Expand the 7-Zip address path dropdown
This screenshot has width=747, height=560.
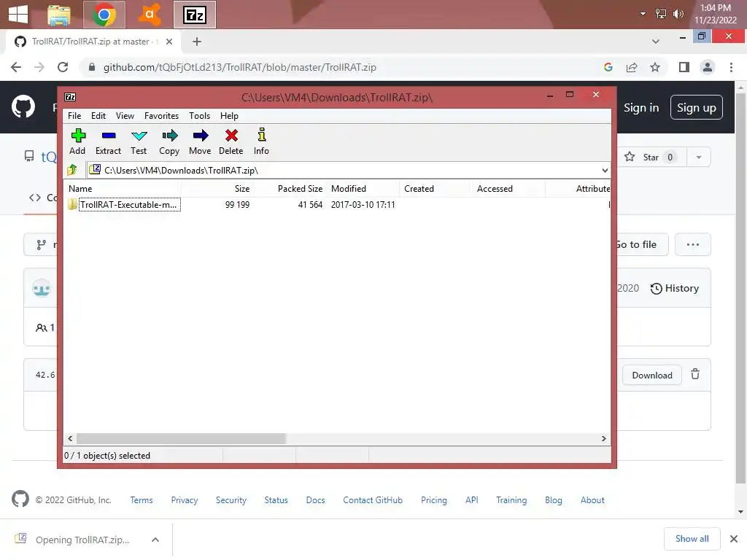pyautogui.click(x=605, y=171)
